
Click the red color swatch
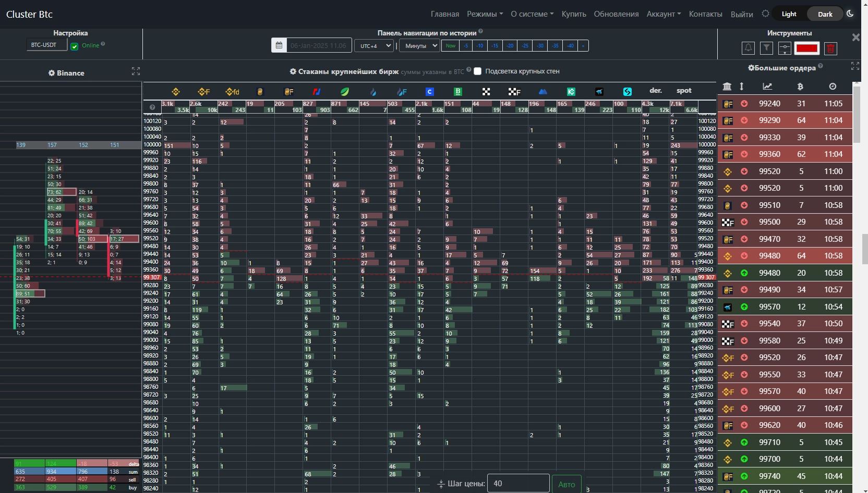click(806, 48)
